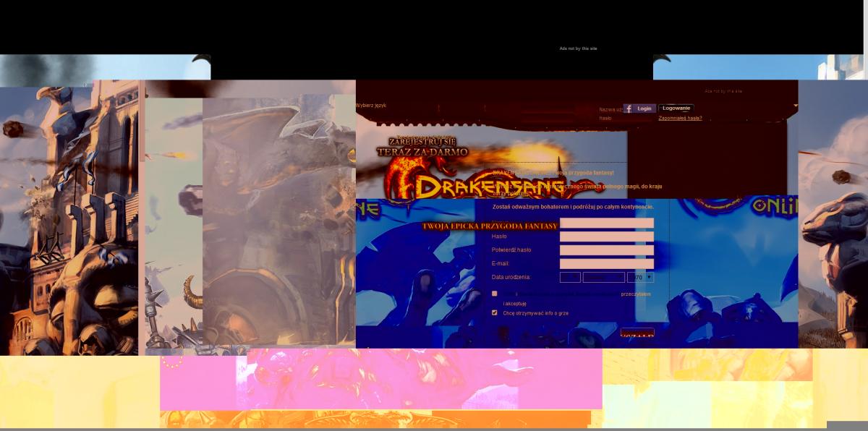Open the birth year dropdown
This screenshot has height=431, width=868.
tap(641, 277)
